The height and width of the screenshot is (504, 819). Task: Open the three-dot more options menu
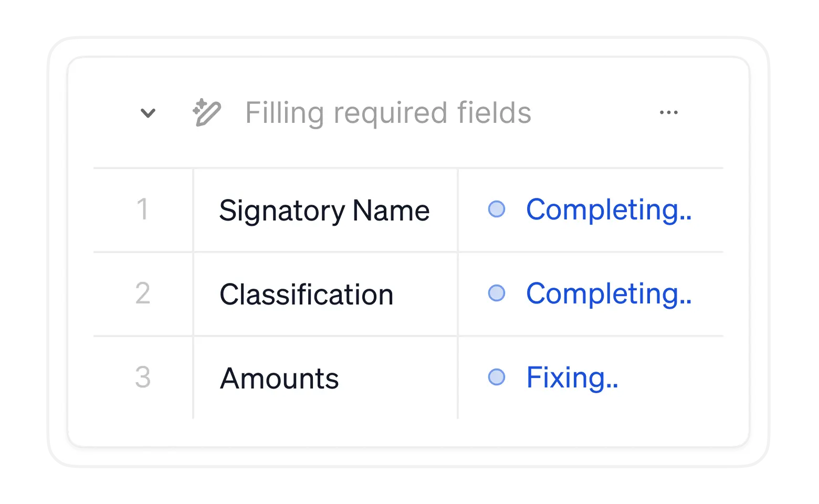click(668, 112)
